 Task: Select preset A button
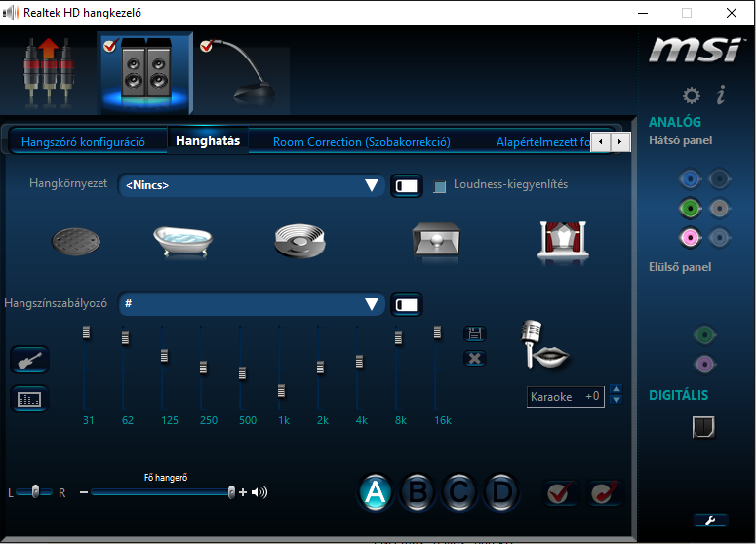point(376,492)
